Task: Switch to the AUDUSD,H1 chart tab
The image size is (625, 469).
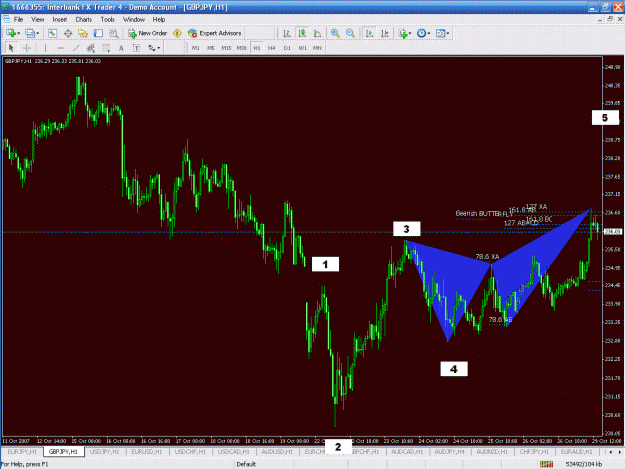Action: [x=277, y=452]
